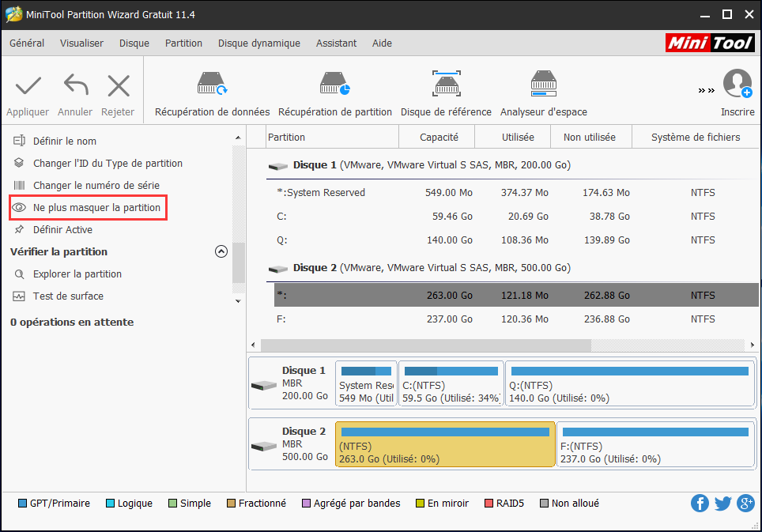
Task: Click the down arrow of sidebar scrollbar
Action: click(238, 301)
